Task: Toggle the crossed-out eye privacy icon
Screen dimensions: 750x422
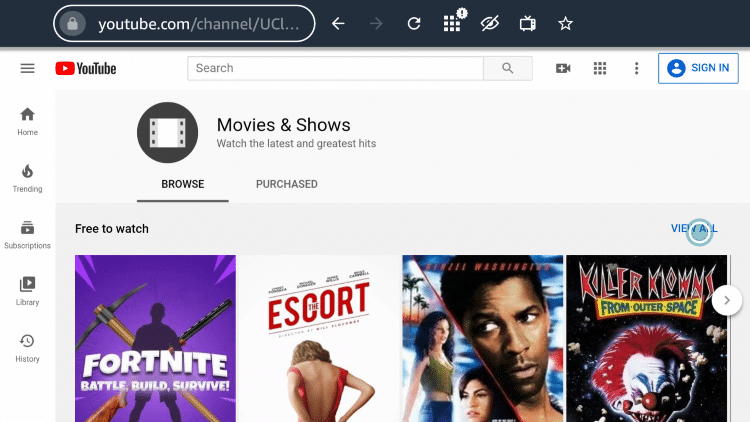Action: tap(490, 23)
